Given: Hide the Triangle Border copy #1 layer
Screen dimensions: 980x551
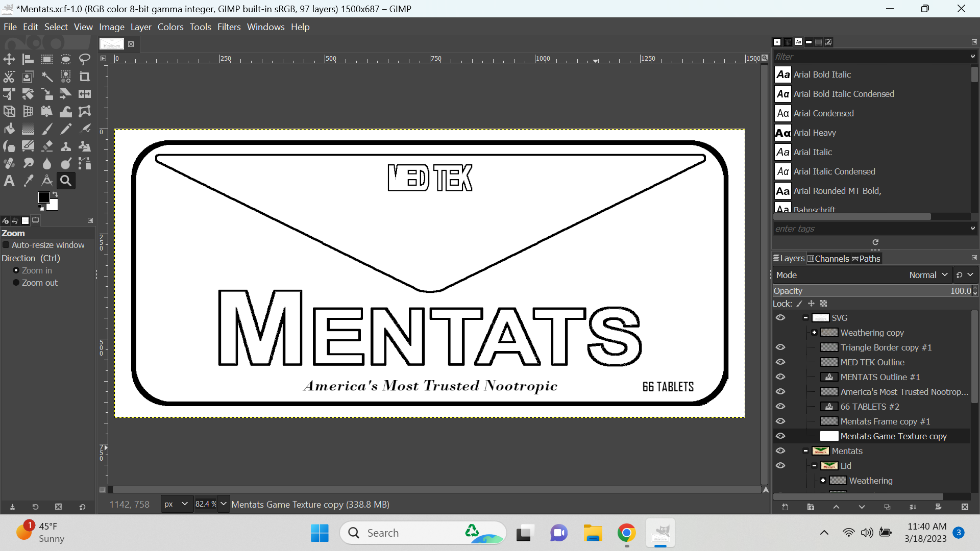Looking at the screenshot, I should pos(780,347).
